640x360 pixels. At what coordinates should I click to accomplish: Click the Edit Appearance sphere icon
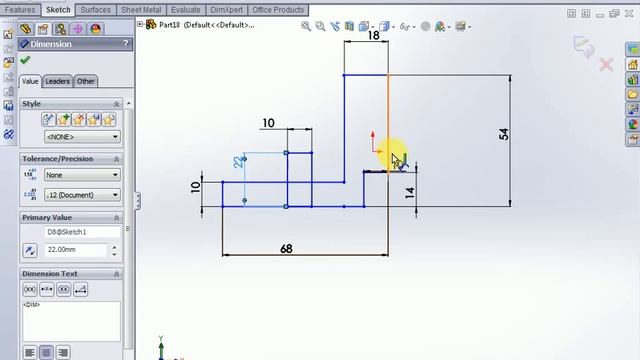(x=425, y=27)
